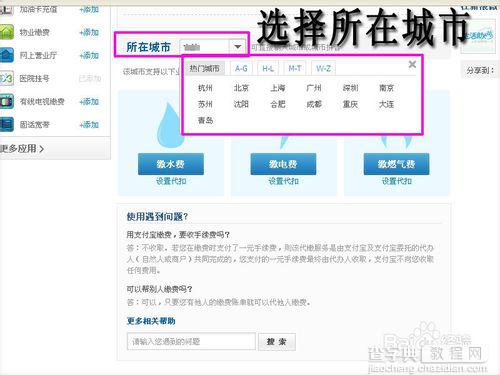Add 固话宽带 with +添加 link

(89, 125)
